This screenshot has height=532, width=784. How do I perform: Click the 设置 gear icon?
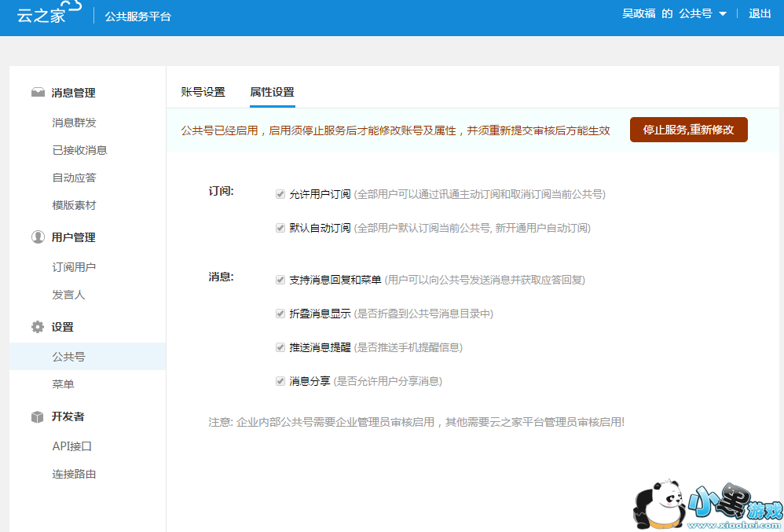tap(38, 327)
